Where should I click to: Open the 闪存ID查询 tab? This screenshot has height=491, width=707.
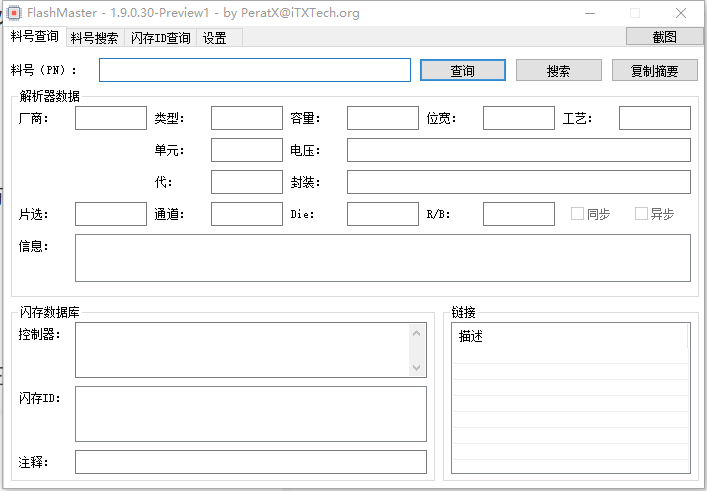point(161,38)
